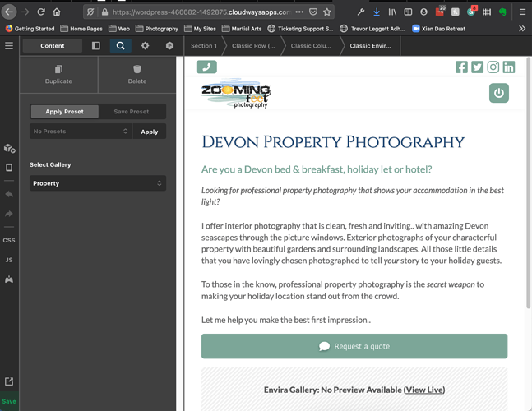
Task: Expand the hidden bookmarks overflow chevron
Action: click(x=521, y=29)
